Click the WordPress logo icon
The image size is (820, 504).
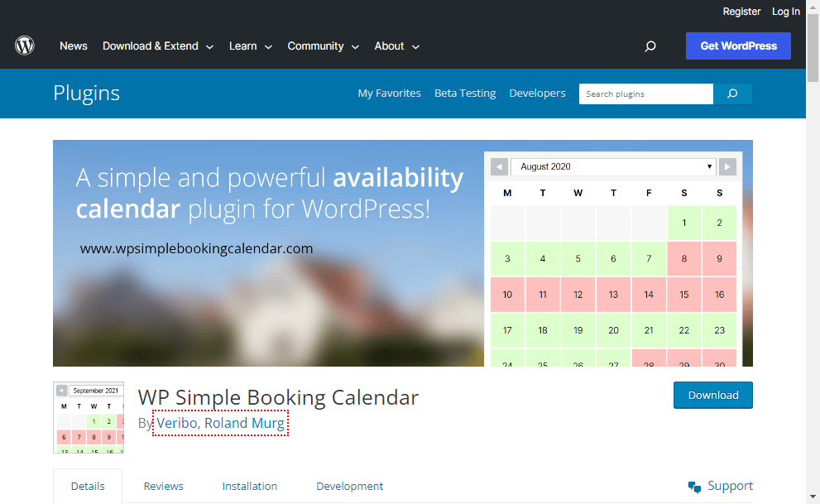(25, 46)
